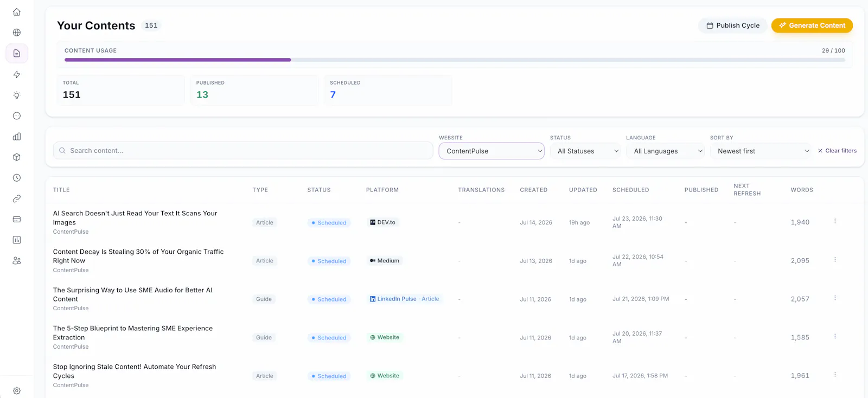Click the Scheduled 7 stat card
The width and height of the screenshot is (868, 398).
point(388,90)
